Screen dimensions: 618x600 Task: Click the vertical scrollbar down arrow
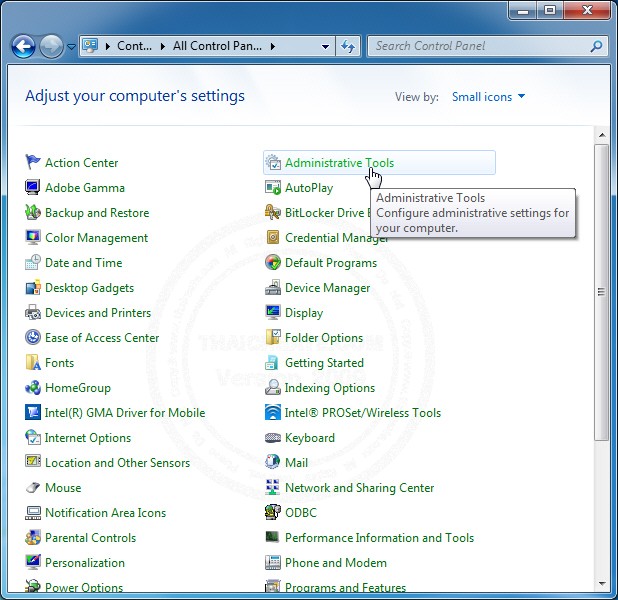[x=601, y=584]
